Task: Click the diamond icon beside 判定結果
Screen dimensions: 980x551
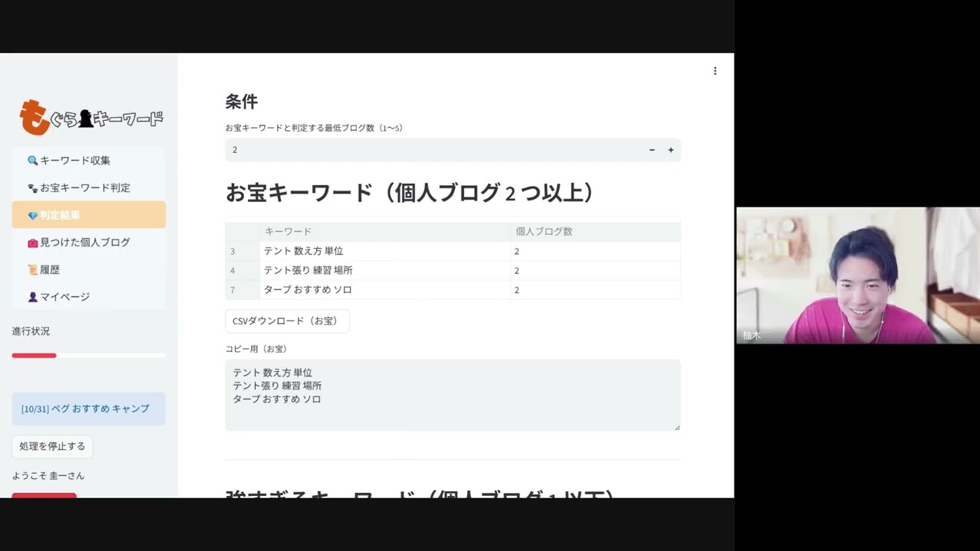Action: pos(32,216)
